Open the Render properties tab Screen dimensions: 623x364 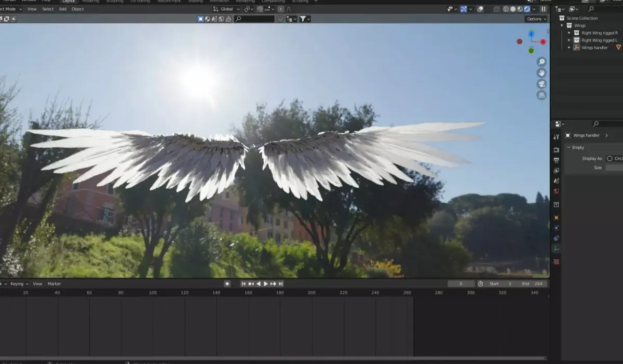556,150
